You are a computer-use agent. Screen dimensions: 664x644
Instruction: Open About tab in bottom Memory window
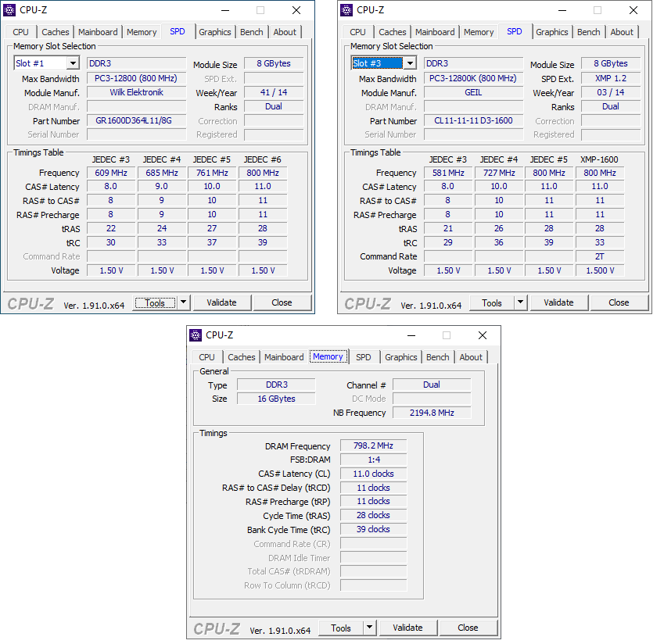(471, 357)
